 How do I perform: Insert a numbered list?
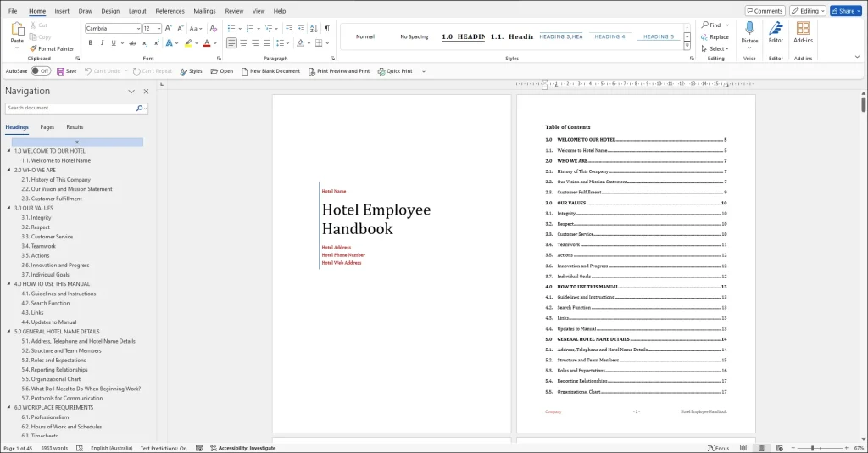[250, 28]
